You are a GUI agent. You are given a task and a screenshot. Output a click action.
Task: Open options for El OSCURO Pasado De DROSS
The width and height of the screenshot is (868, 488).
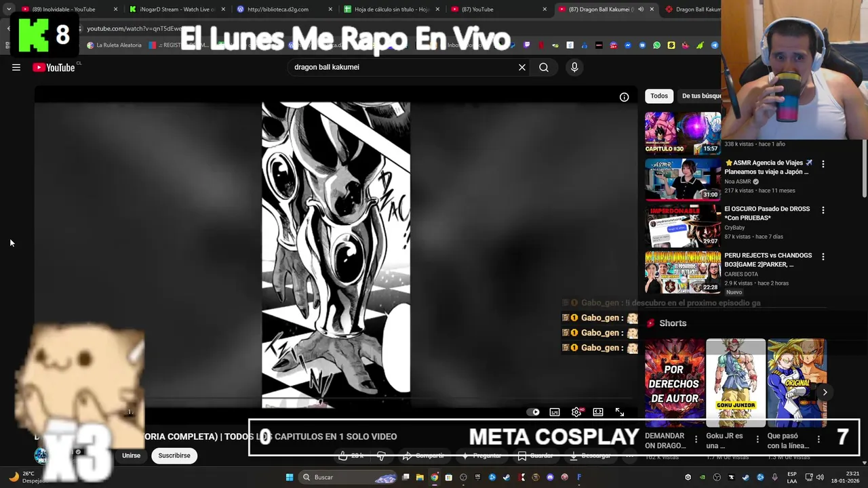823,210
